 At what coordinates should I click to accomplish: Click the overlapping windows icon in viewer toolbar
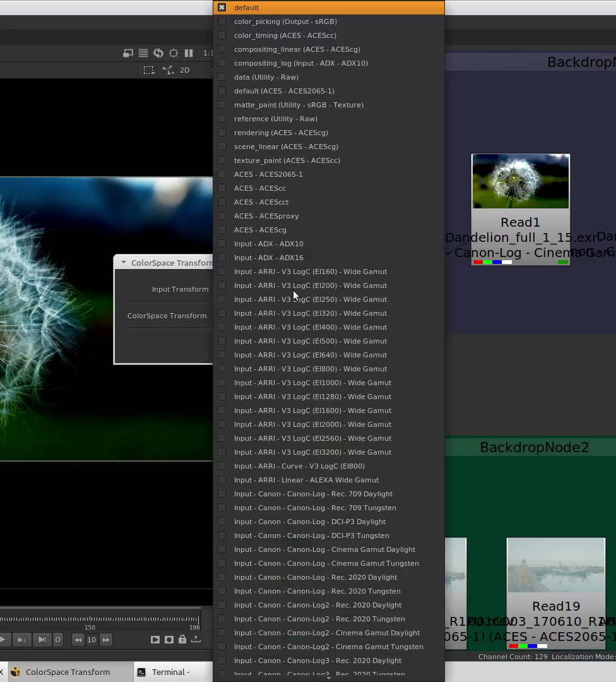(128, 53)
